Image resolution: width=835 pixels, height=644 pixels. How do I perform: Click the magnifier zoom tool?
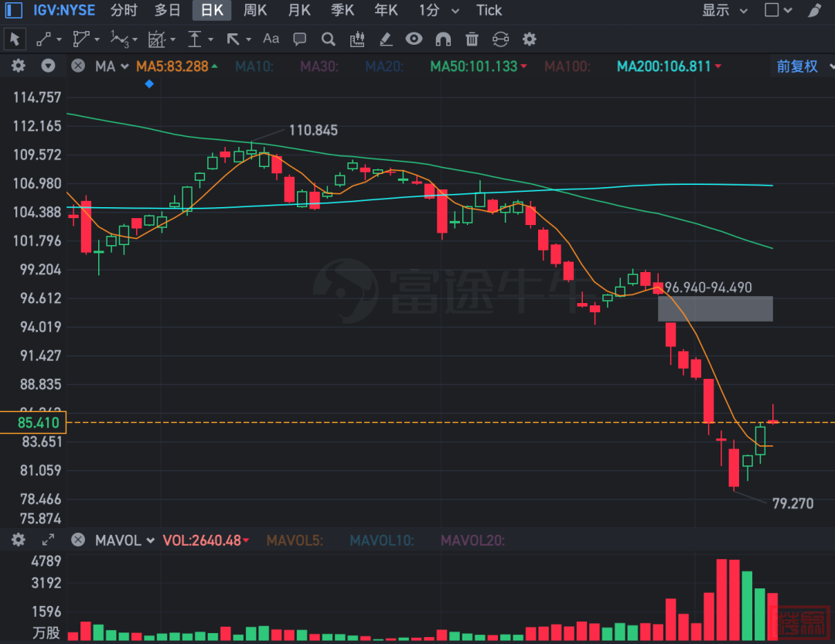[329, 39]
